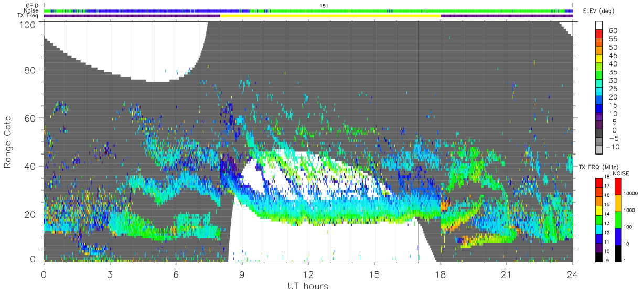
Task: Click the '60' tick on Range Gate axis
Action: 30,118
